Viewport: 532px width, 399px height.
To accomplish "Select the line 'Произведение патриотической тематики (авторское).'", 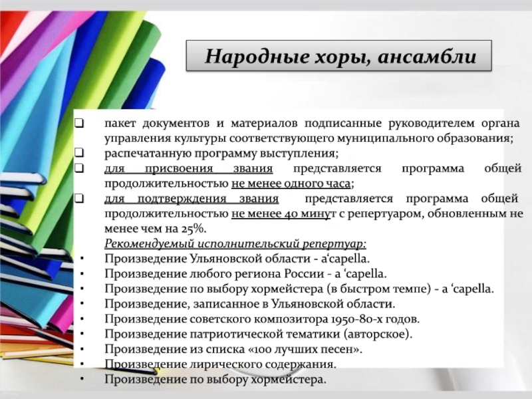I will coord(258,334).
